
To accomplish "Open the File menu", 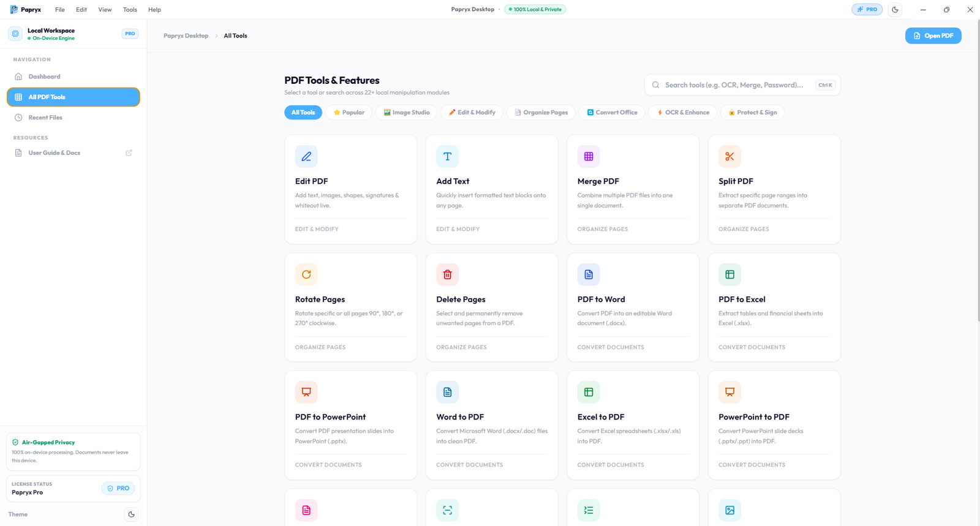I will click(x=60, y=10).
